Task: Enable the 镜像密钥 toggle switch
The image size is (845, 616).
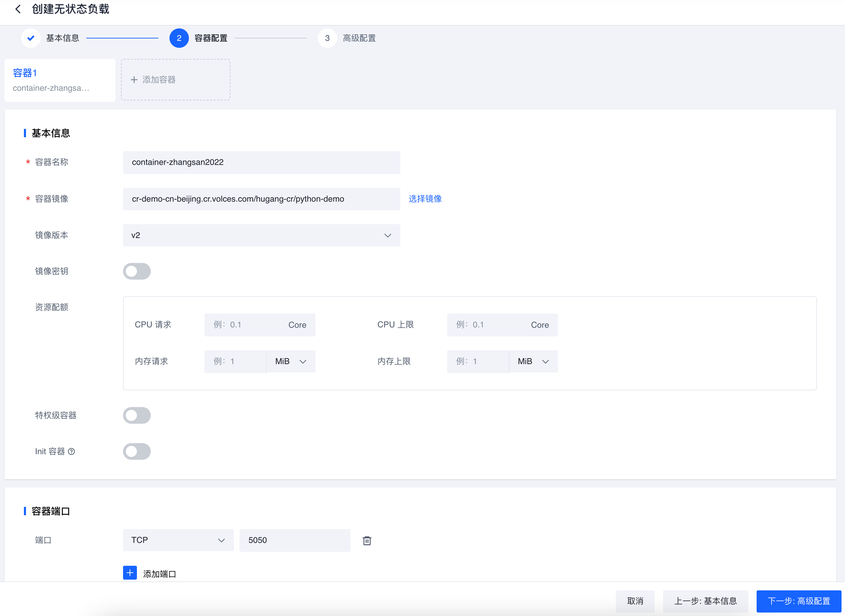Action: (137, 271)
